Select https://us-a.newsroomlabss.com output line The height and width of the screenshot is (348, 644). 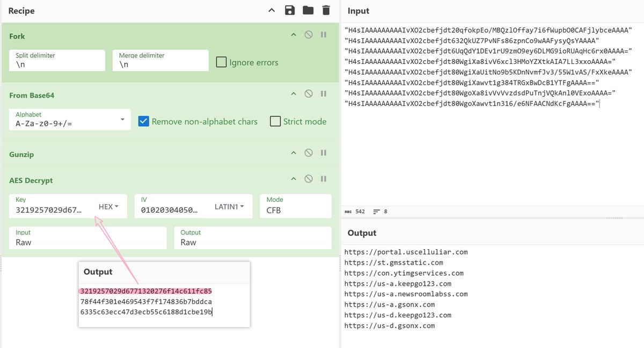[406, 294]
